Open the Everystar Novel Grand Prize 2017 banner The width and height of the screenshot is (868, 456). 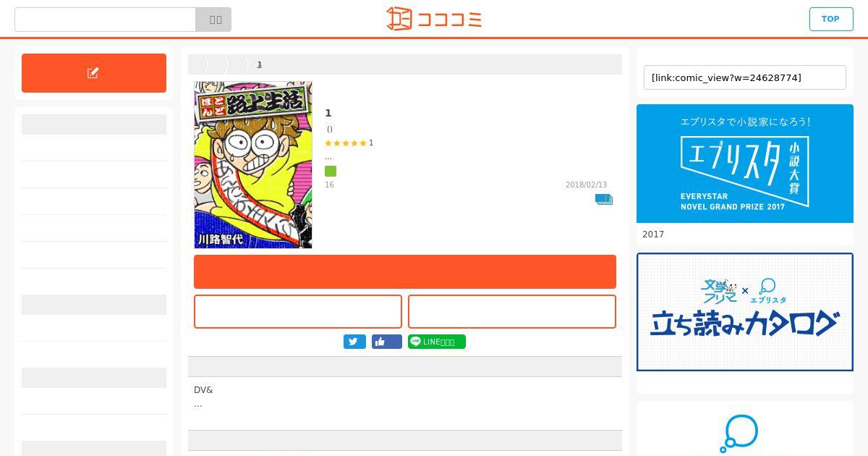click(745, 164)
